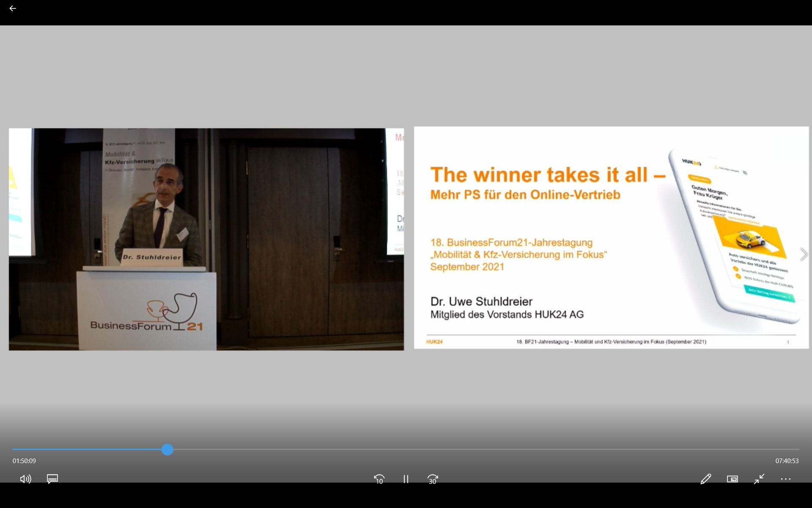
Task: Go back using the top-left arrow
Action: click(x=13, y=8)
